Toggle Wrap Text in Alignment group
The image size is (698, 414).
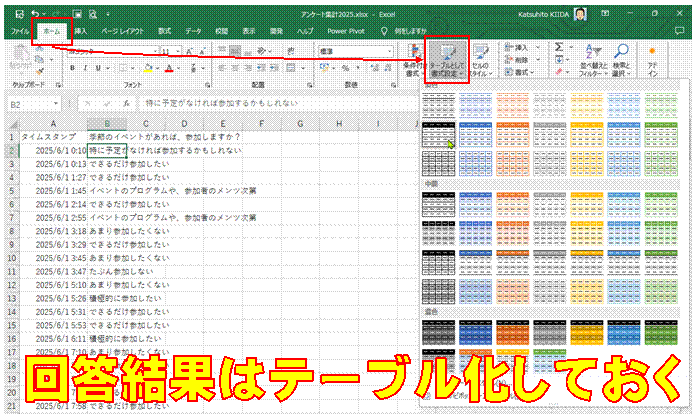click(291, 52)
